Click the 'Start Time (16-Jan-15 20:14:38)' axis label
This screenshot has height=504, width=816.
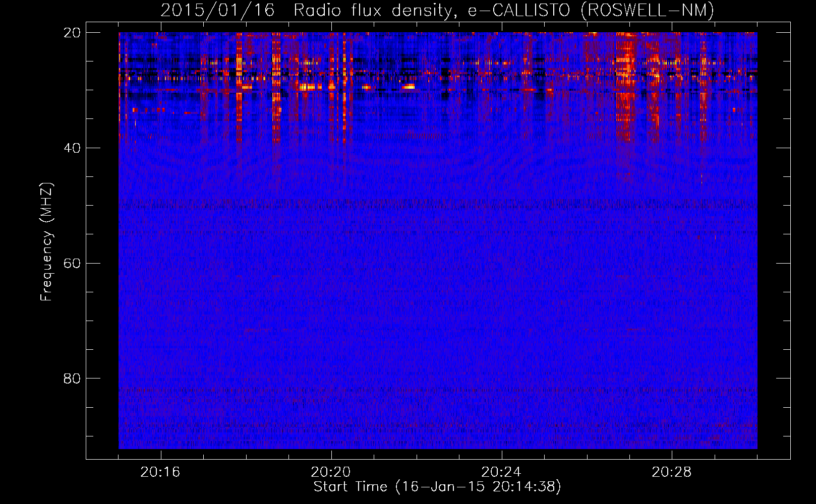click(x=437, y=487)
